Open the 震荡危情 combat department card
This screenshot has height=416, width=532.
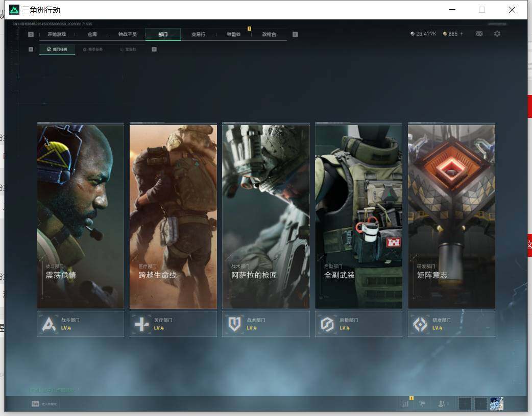(x=80, y=216)
